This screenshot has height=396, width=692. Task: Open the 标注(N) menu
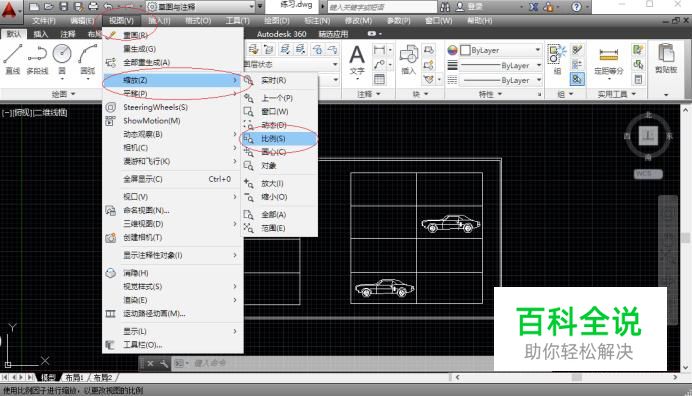click(317, 21)
